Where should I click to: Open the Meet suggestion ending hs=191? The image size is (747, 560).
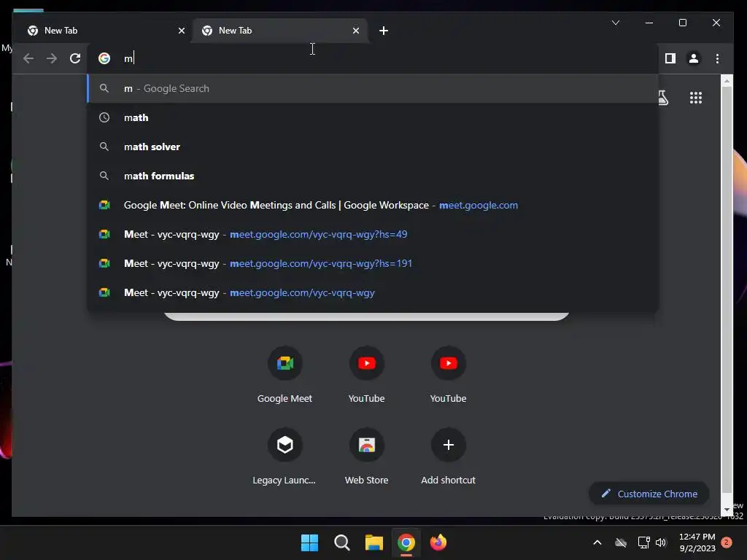point(373,263)
